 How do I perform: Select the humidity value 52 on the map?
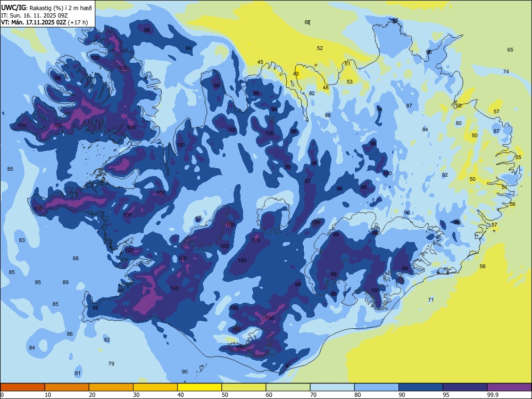[x=320, y=48]
